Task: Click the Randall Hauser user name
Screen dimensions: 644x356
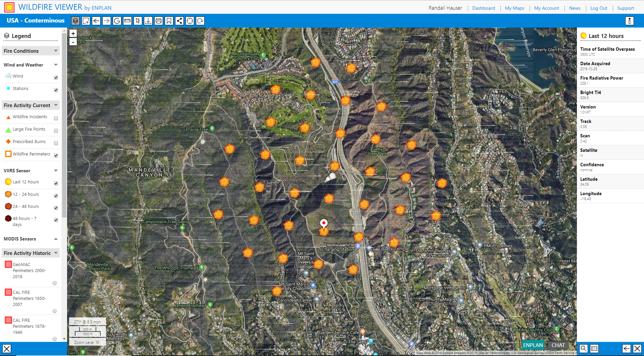Action: pos(445,8)
